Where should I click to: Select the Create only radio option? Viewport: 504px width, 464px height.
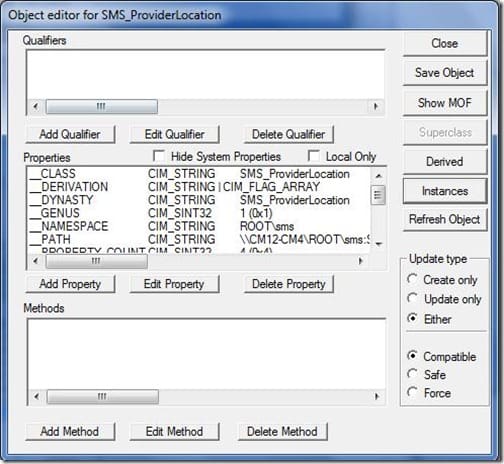point(413,279)
